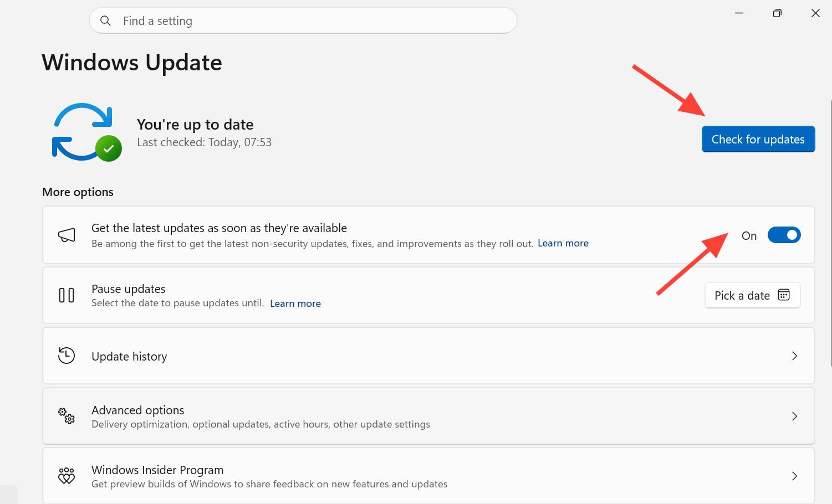Click the Check for updates button
The width and height of the screenshot is (832, 504).
(758, 139)
